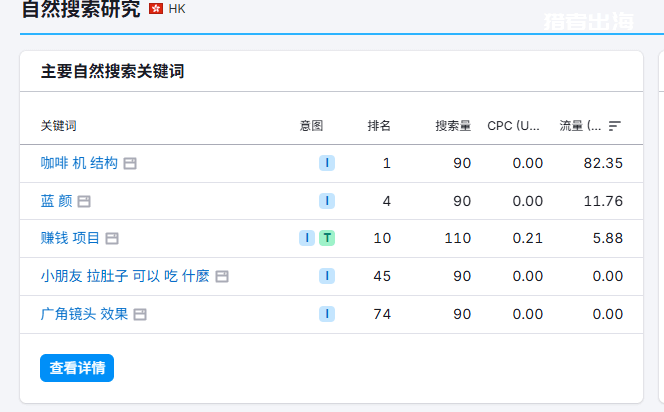
Task: Click ranking value 45
Action: [382, 276]
